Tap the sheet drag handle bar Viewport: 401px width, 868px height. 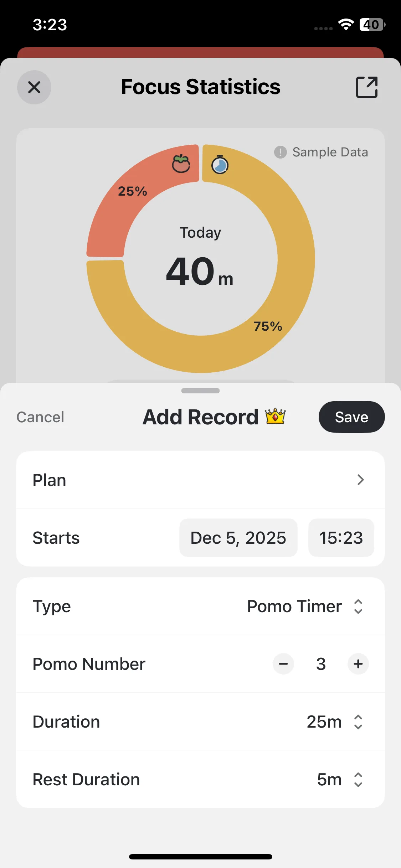[x=200, y=391]
